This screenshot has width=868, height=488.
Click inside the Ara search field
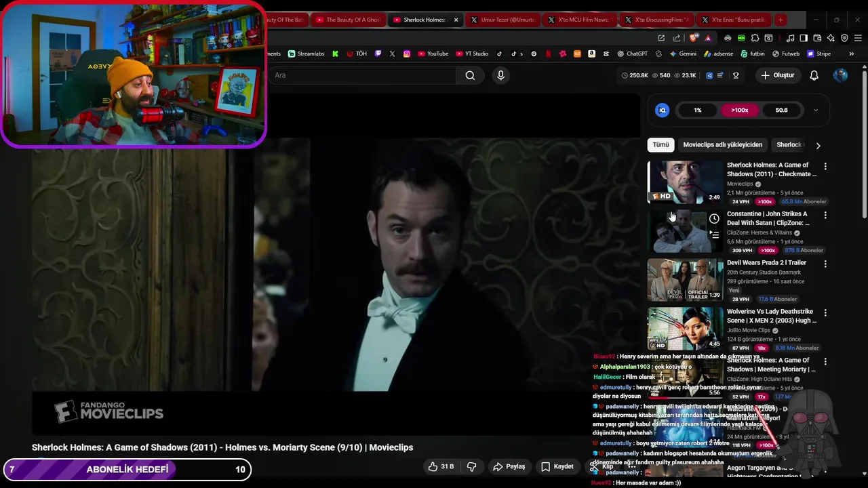pos(363,75)
